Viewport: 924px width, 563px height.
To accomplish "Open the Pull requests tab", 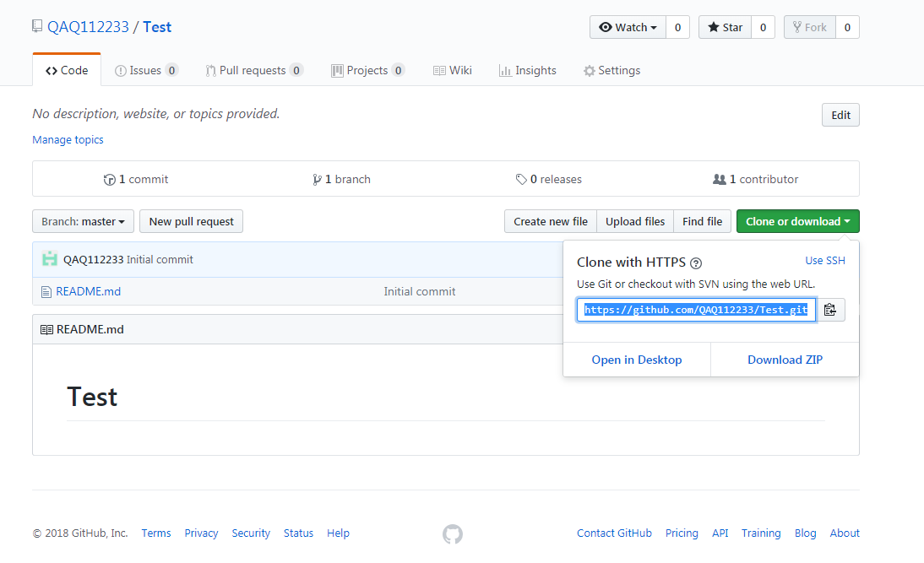I will [x=253, y=70].
